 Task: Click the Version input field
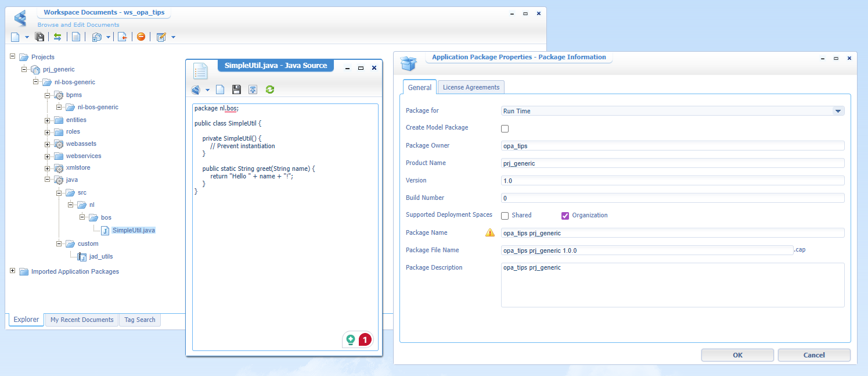click(672, 181)
